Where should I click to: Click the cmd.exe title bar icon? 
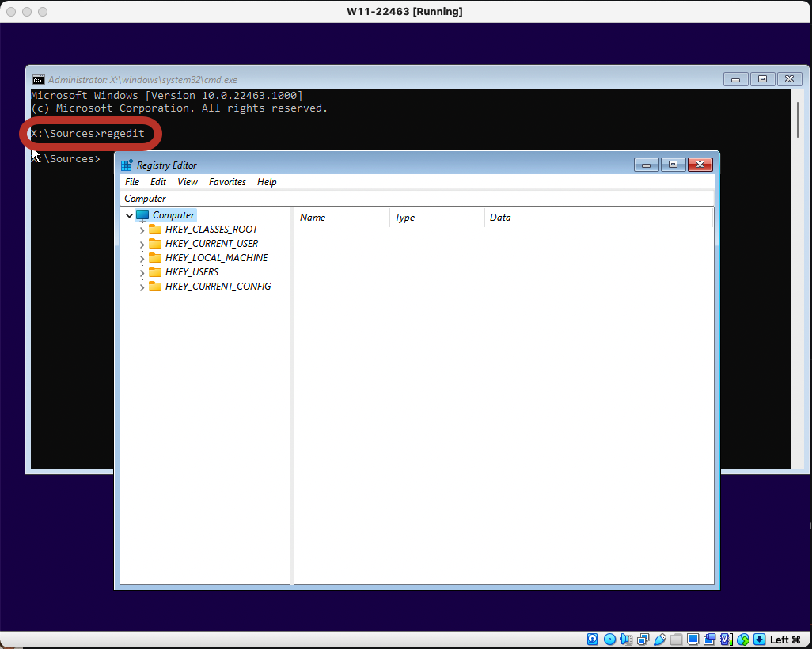click(x=38, y=79)
